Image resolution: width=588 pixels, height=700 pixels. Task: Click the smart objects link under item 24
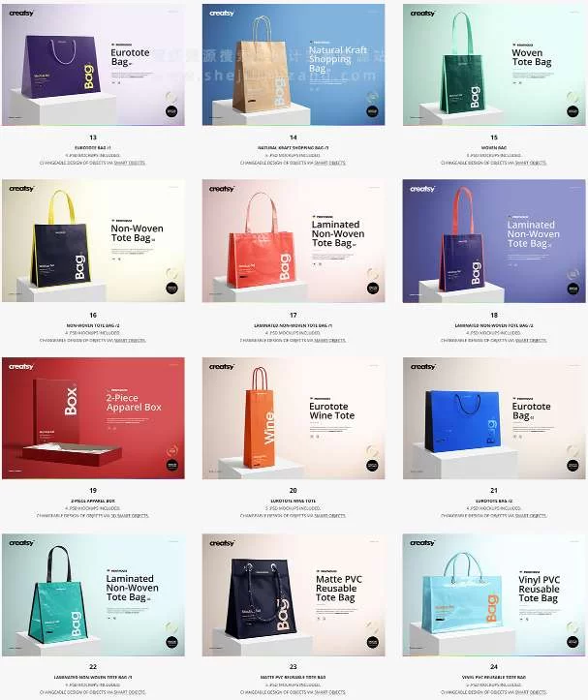click(x=530, y=692)
